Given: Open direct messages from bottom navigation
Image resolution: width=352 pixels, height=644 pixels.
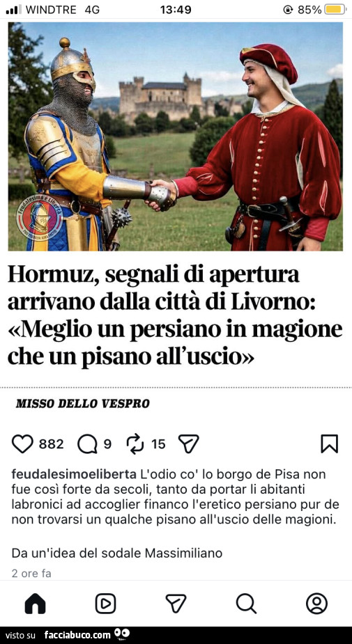Looking at the screenshot, I should tap(176, 604).
